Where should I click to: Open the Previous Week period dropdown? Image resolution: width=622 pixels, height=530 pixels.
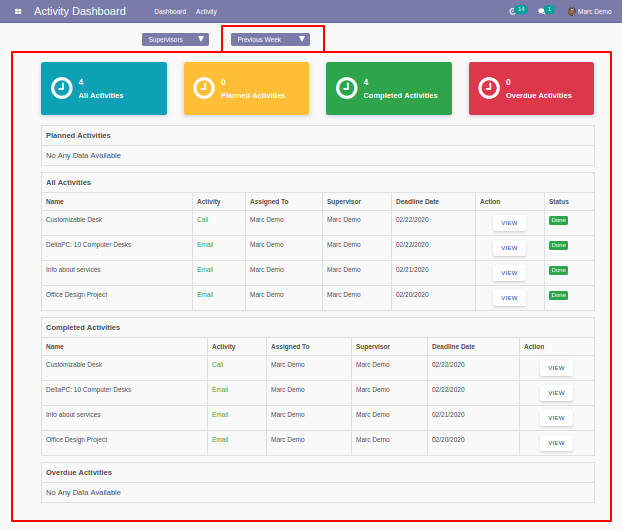point(270,39)
